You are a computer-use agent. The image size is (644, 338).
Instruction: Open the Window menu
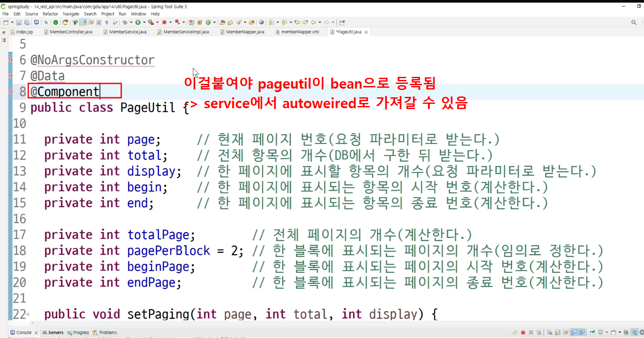pos(139,14)
